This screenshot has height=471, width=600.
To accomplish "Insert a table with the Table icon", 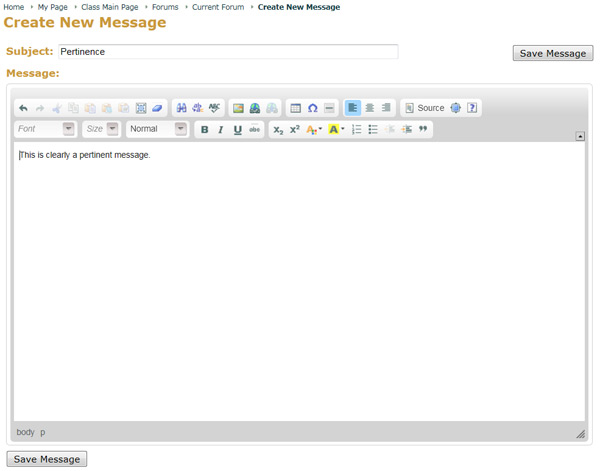I will point(295,108).
